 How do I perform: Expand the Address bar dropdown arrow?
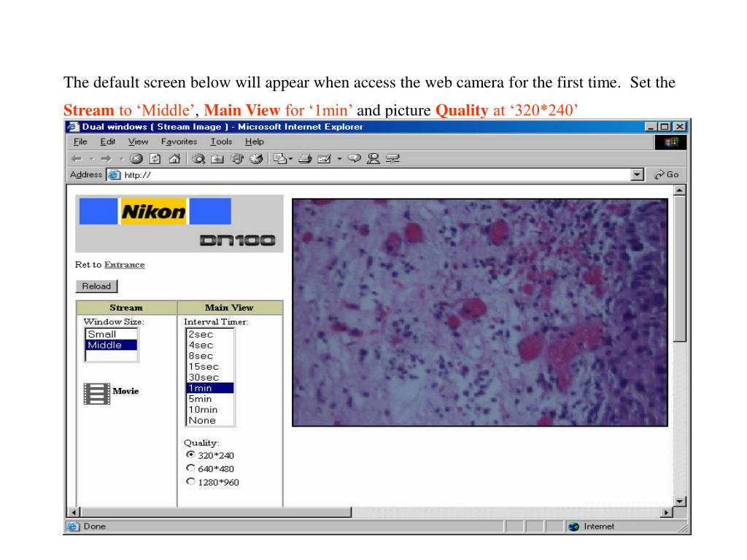(x=638, y=175)
